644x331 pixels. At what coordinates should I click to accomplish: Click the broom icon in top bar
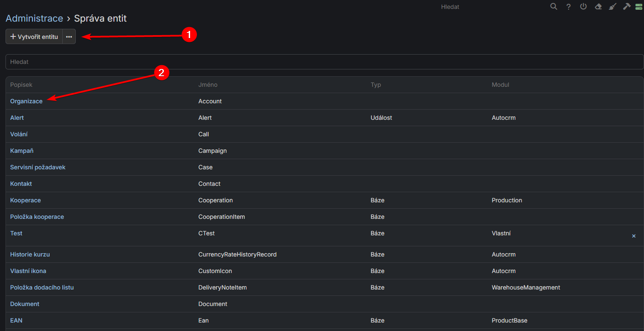pyautogui.click(x=612, y=7)
